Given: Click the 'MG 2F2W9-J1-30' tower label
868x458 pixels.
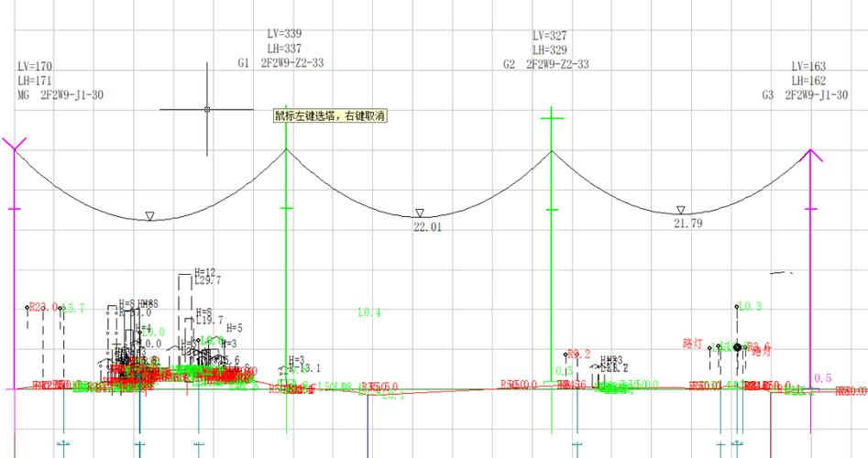Looking at the screenshot, I should coord(60,94).
